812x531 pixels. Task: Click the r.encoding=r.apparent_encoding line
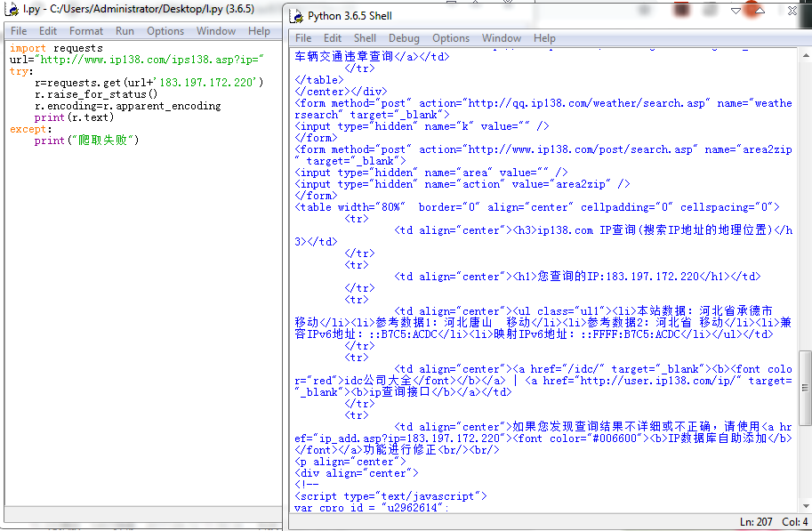coord(127,106)
